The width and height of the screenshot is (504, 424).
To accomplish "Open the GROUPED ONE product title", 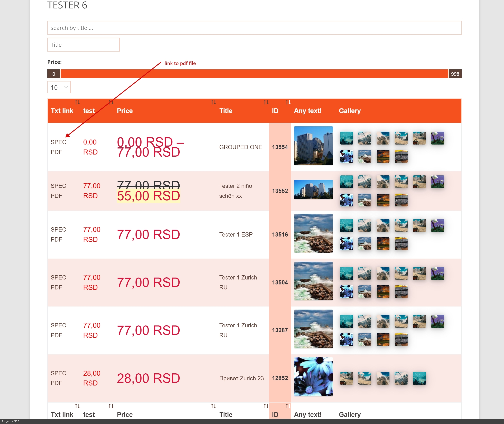I will pyautogui.click(x=241, y=147).
